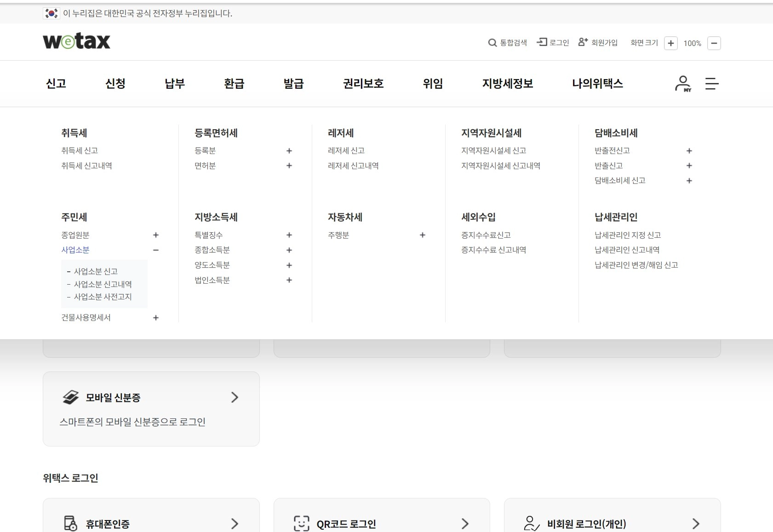Open the 위임 menu
773x532 pixels.
point(433,84)
